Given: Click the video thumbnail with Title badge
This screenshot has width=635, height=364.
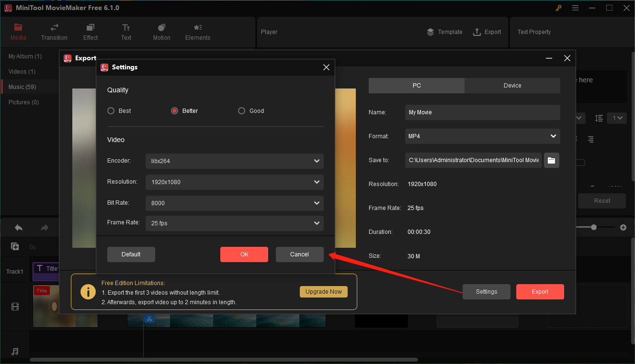Looking at the screenshot, I should click(x=65, y=306).
